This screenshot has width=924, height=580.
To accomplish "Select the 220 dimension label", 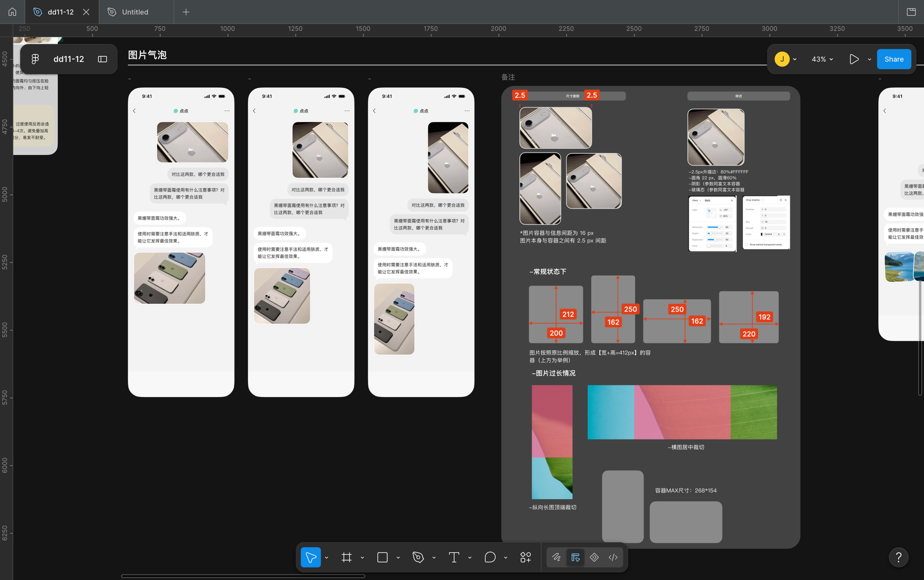I will tap(749, 334).
